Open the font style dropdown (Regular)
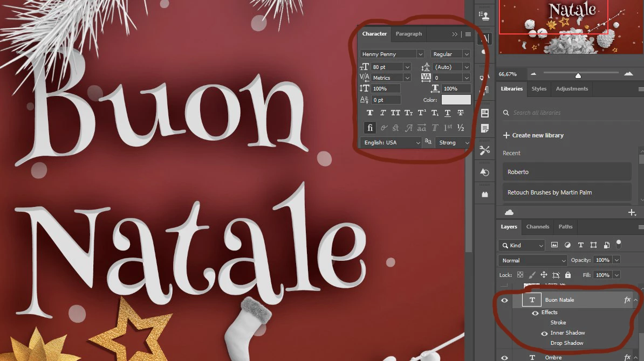 (467, 54)
